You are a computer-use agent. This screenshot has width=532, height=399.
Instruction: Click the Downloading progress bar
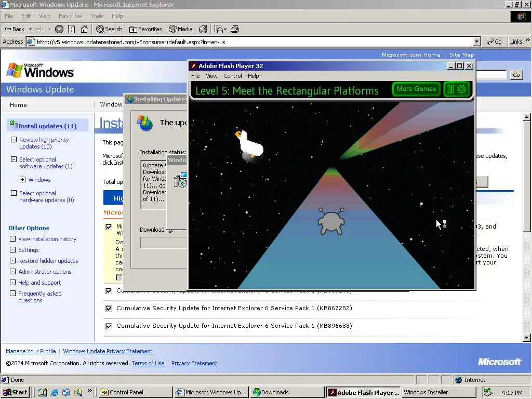164,243
